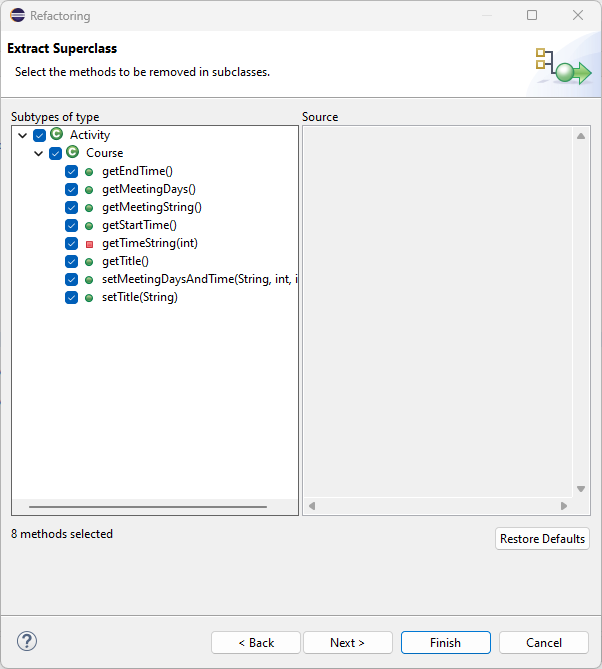602x669 pixels.
Task: Uncheck the getTimeString(int) checkbox
Action: pyautogui.click(x=71, y=243)
